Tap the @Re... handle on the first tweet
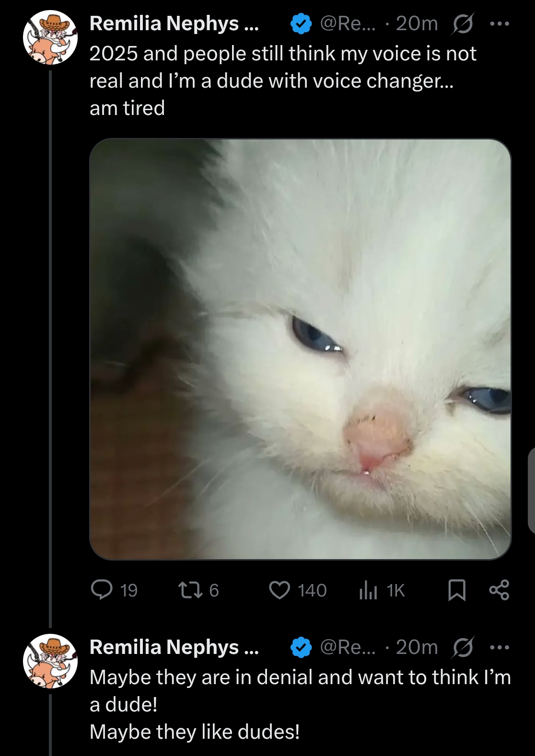Image resolution: width=535 pixels, height=756 pixels. pyautogui.click(x=348, y=23)
